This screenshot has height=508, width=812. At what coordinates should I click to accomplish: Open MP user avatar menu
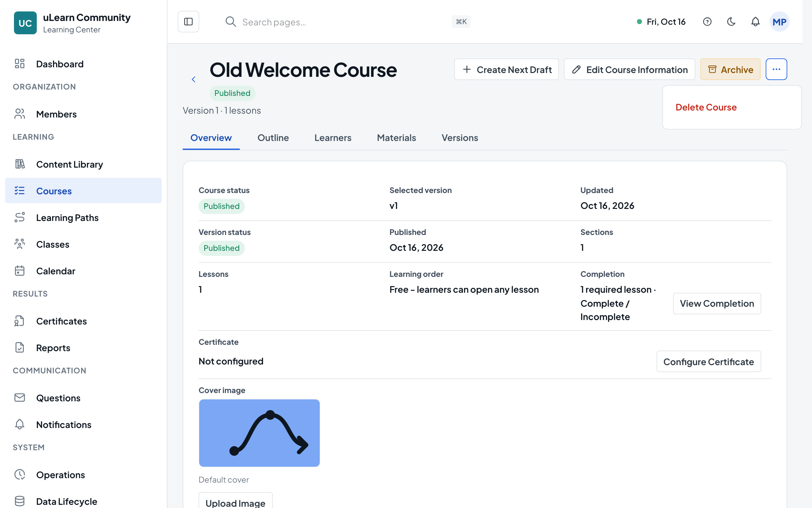pyautogui.click(x=779, y=22)
